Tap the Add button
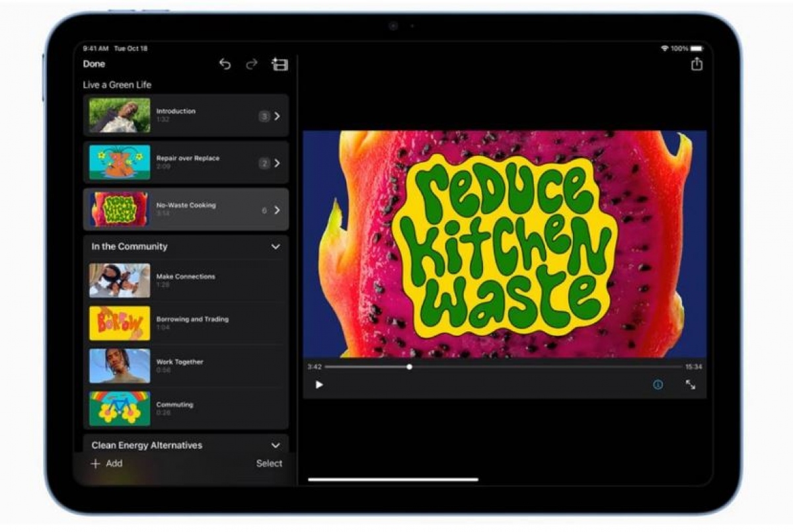The height and width of the screenshot is (532, 793). tap(106, 463)
